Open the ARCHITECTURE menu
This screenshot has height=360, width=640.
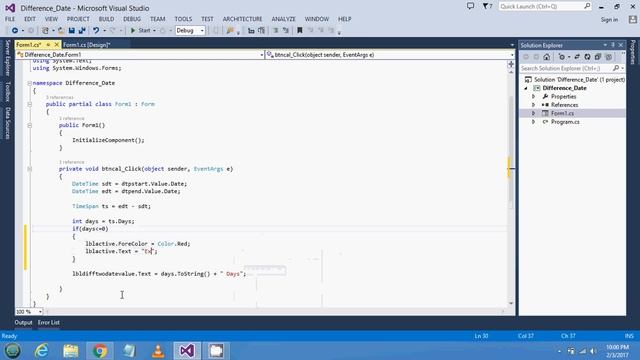point(242,19)
